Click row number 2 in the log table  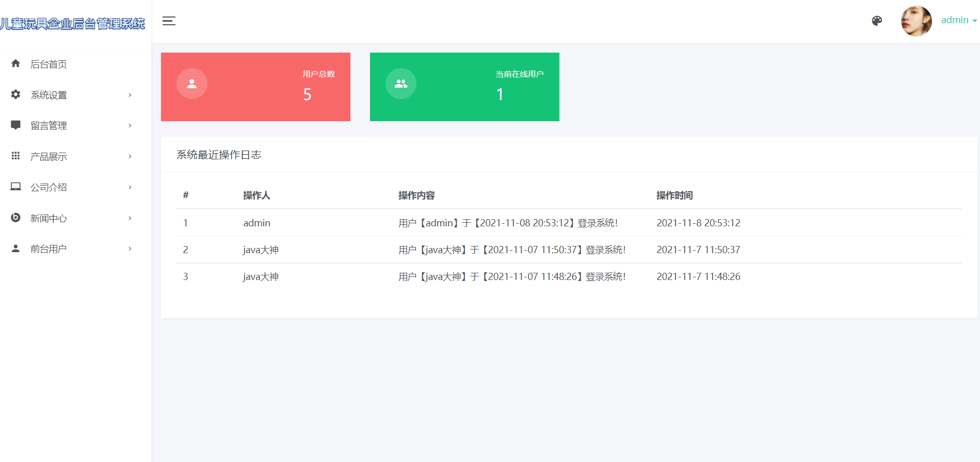pyautogui.click(x=185, y=250)
